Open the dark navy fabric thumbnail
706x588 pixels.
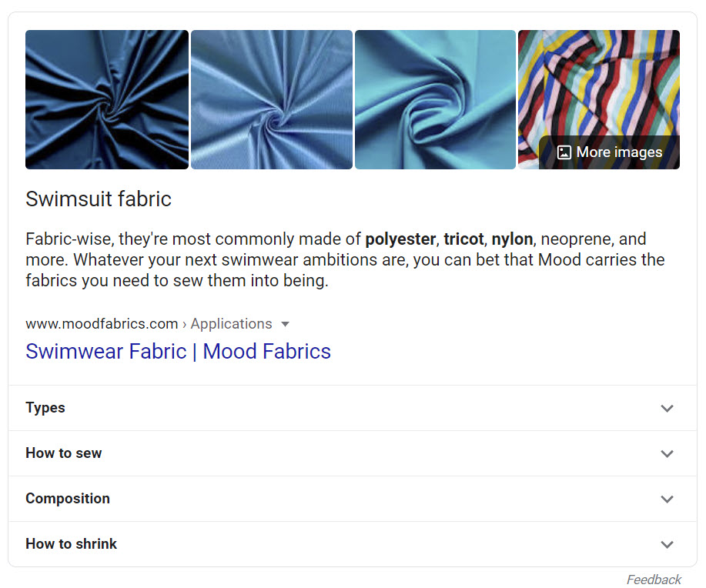pyautogui.click(x=107, y=99)
